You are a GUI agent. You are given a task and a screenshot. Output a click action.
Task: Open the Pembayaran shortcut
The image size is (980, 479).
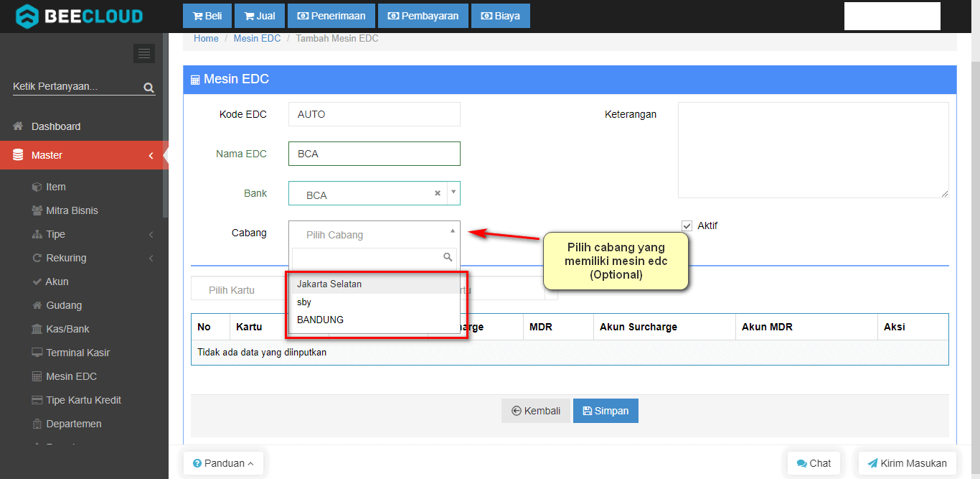[423, 16]
